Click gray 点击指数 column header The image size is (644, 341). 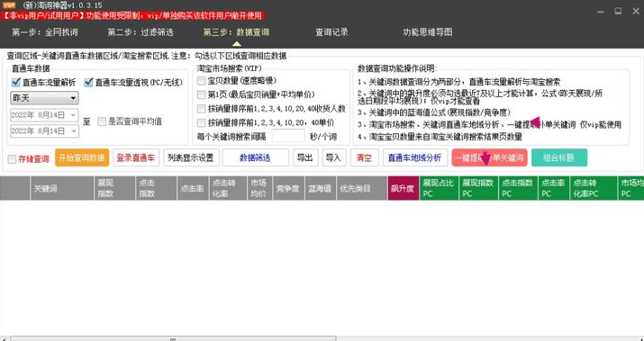tap(156, 188)
